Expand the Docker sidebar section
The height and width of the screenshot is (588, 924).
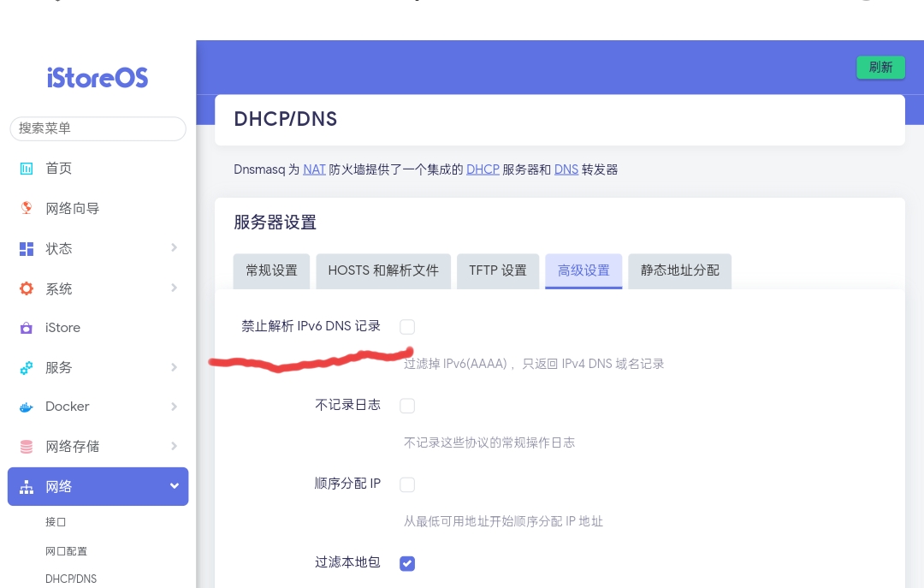click(174, 407)
